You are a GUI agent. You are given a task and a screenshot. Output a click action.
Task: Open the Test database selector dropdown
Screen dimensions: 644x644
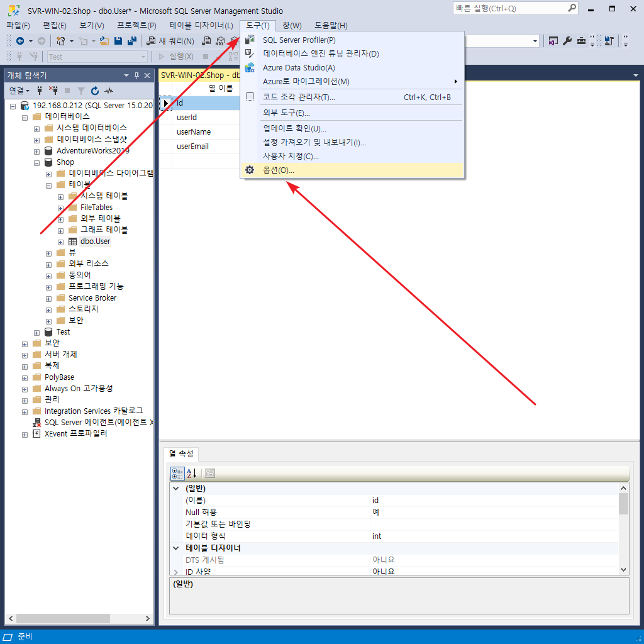click(143, 57)
